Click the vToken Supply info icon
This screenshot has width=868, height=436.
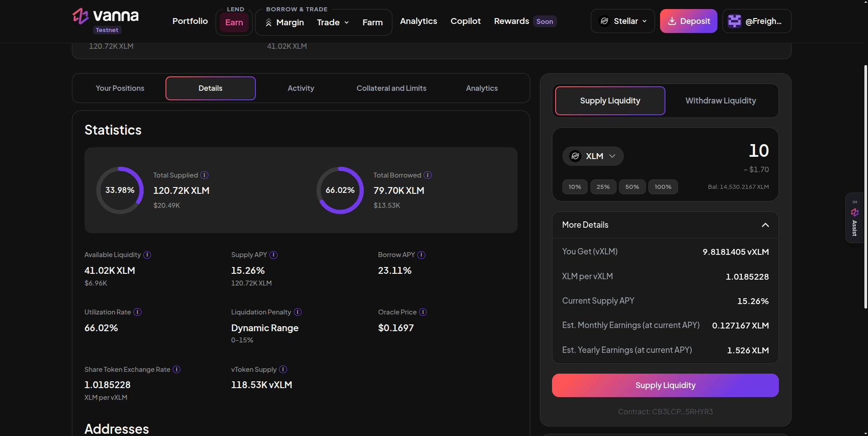coord(283,370)
